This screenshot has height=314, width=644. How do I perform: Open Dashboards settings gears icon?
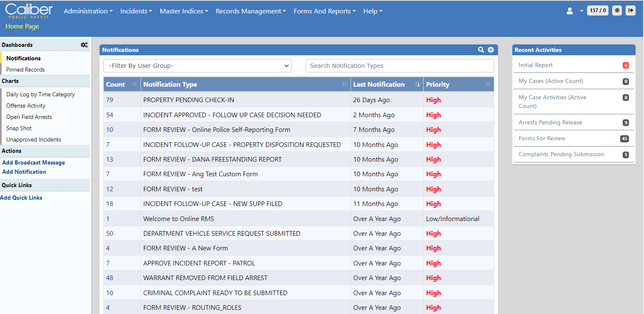tap(84, 45)
